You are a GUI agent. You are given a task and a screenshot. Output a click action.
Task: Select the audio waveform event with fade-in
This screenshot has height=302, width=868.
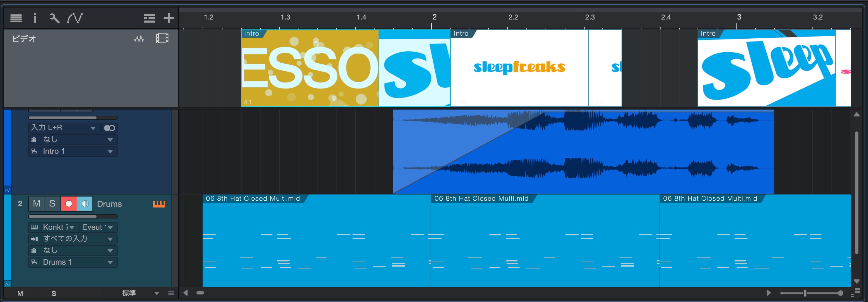tap(583, 152)
